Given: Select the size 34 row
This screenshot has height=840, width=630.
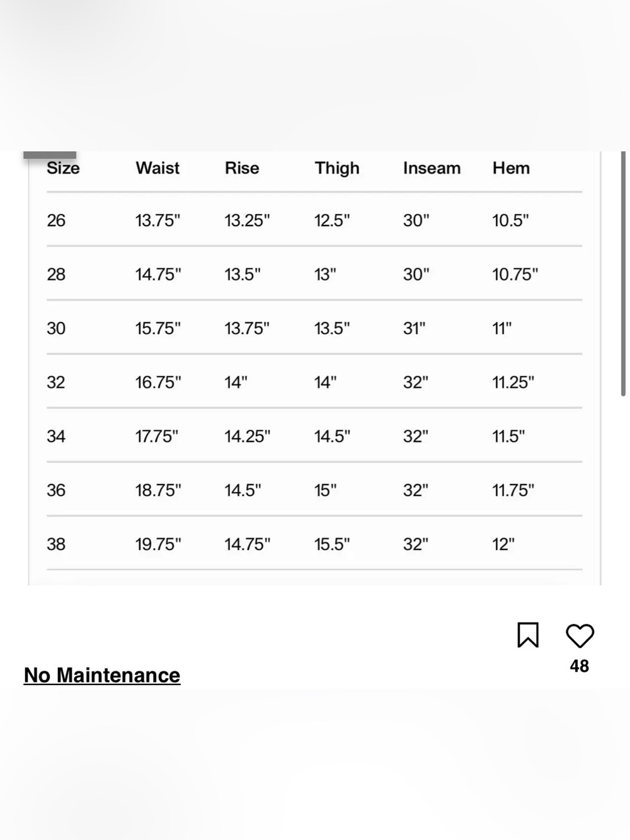Looking at the screenshot, I should click(x=314, y=436).
